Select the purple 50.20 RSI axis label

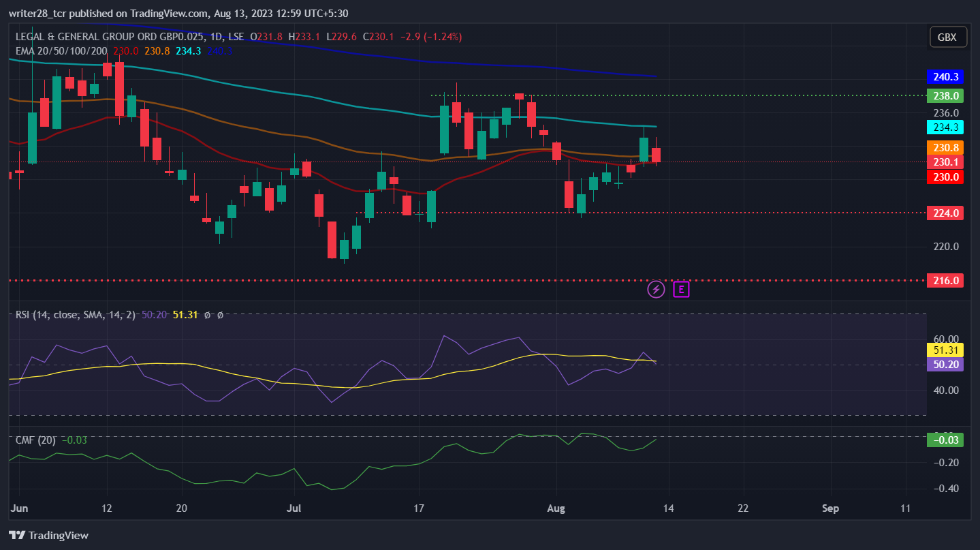click(945, 364)
